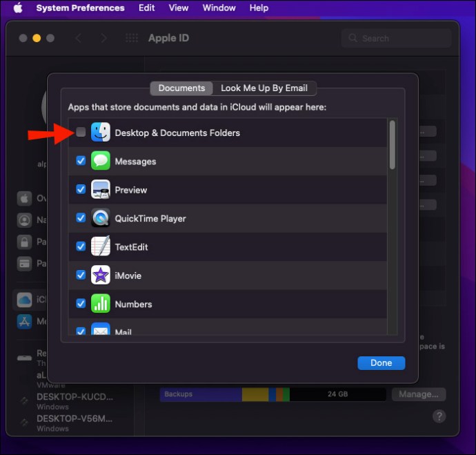Open the System Preferences menu
476x455 pixels.
tap(80, 8)
